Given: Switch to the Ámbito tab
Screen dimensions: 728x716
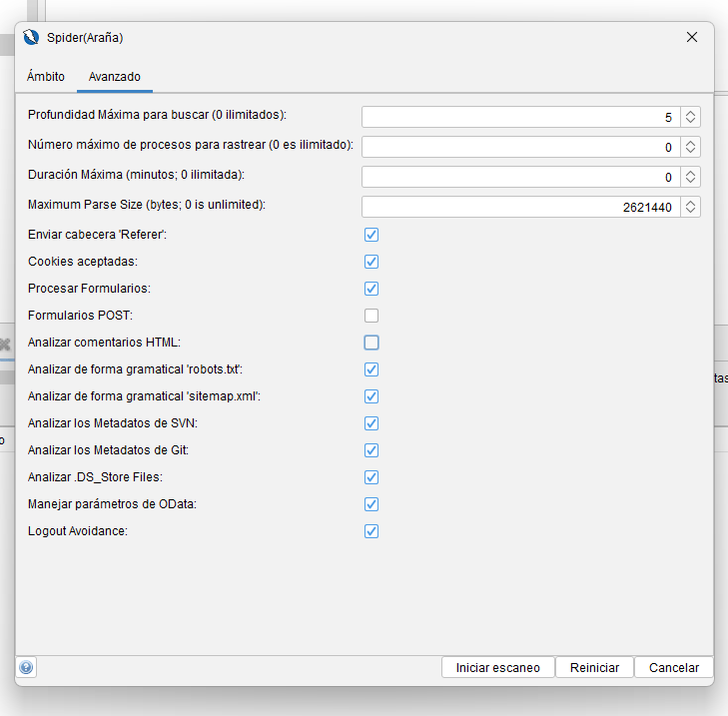Looking at the screenshot, I should (x=46, y=77).
